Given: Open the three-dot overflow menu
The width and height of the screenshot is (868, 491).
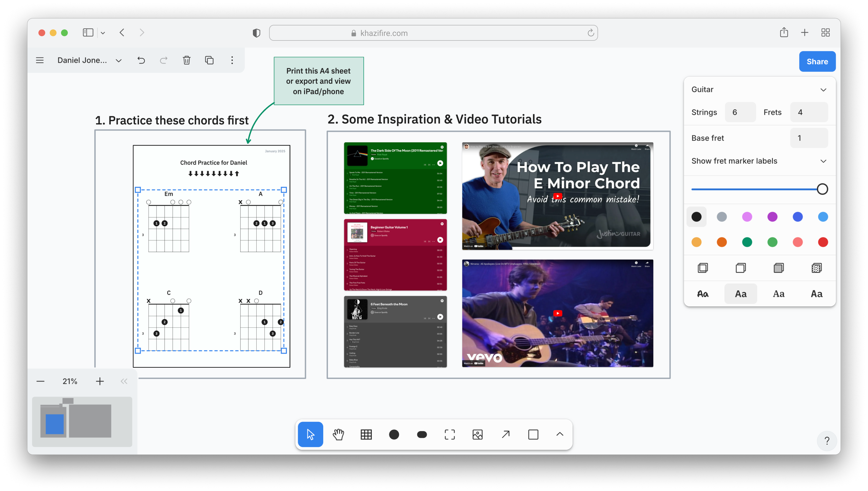Looking at the screenshot, I should coord(232,60).
